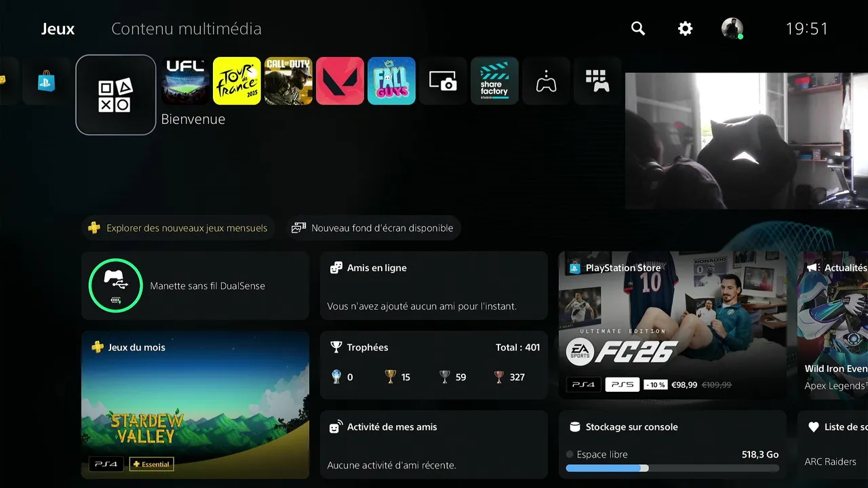Viewport: 868px width, 488px height.
Task: Select the webcam video preview
Action: [747, 141]
